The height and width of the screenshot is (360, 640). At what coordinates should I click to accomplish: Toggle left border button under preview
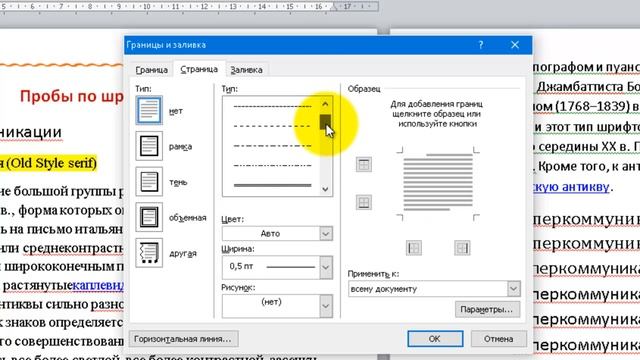point(413,248)
